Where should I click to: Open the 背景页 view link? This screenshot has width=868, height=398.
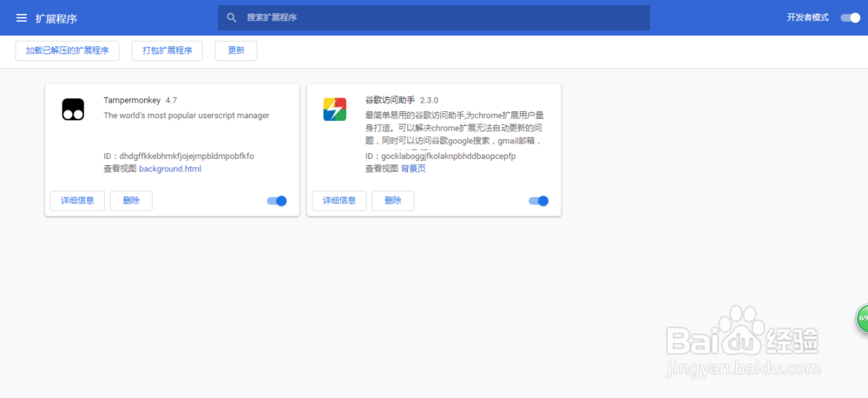(413, 169)
